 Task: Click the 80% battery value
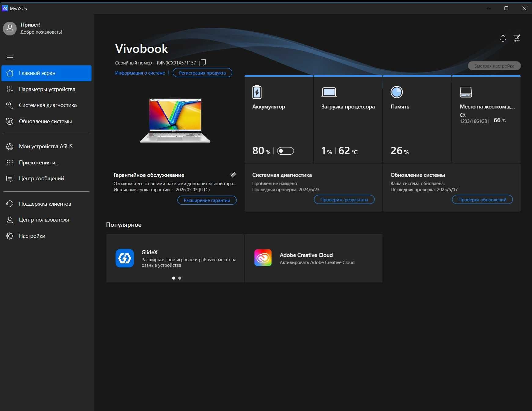(261, 151)
